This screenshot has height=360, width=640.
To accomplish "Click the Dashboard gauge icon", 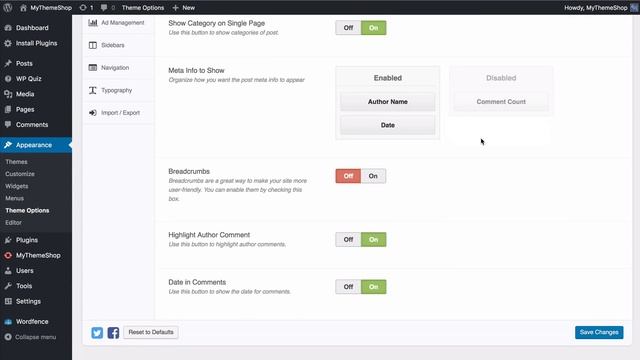I will click(x=8, y=28).
